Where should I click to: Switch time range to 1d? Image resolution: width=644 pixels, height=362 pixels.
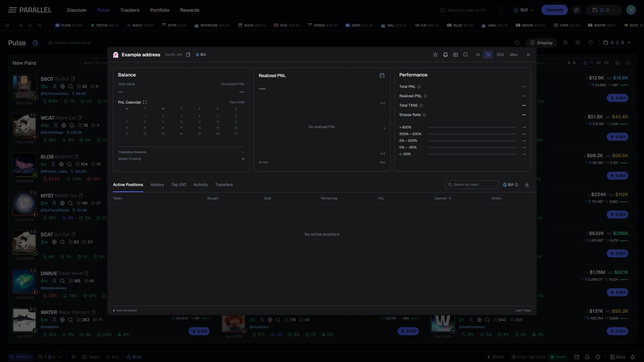point(478,55)
